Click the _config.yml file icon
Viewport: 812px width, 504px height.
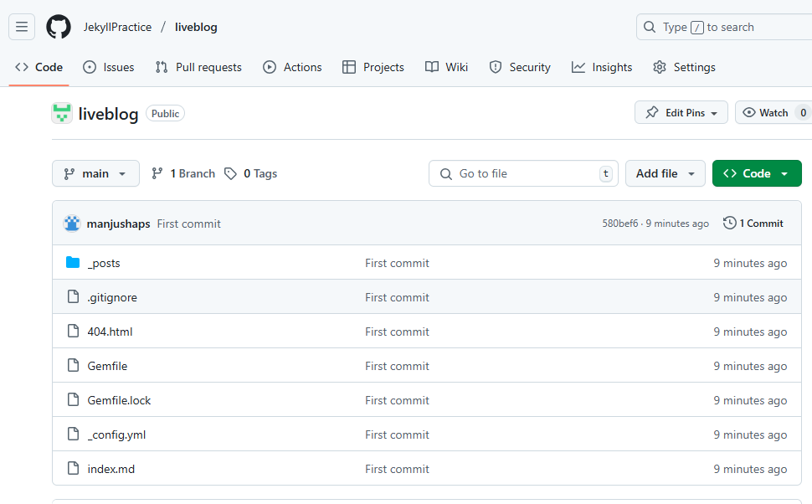tap(74, 434)
